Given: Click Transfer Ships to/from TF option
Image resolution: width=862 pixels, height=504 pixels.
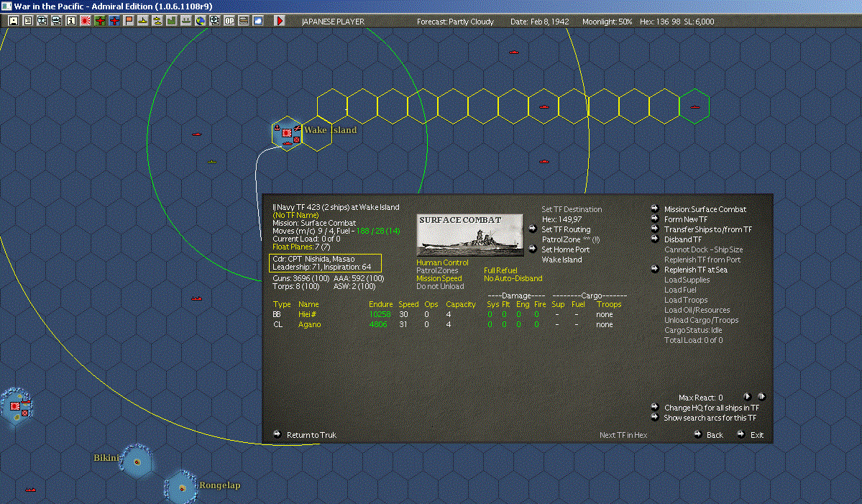Looking at the screenshot, I should coord(707,229).
